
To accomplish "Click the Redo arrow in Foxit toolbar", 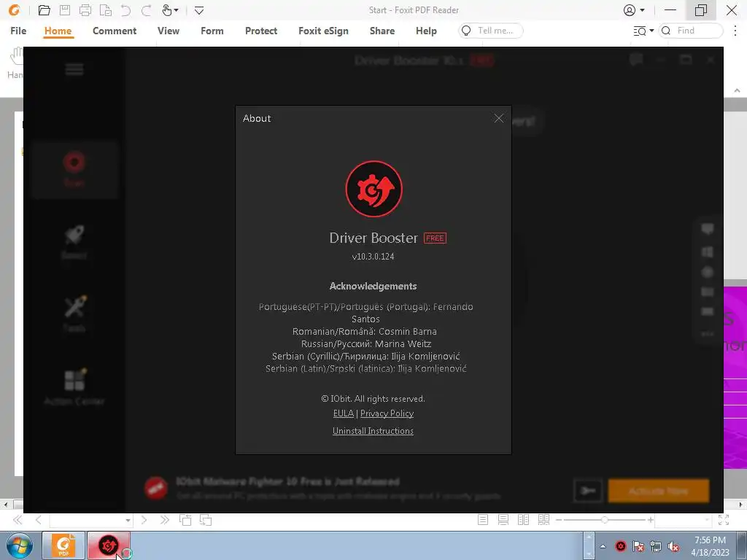I will point(146,10).
